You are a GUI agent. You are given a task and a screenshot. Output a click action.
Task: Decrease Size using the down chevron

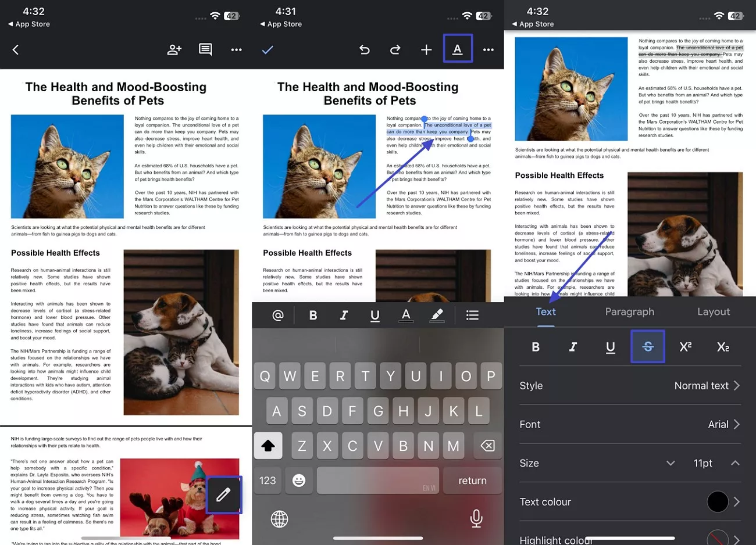671,463
